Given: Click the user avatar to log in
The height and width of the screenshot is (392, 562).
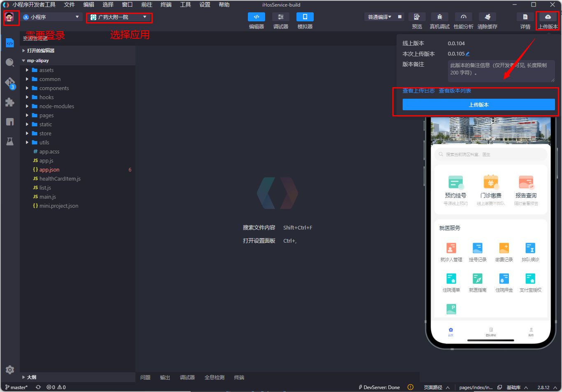Looking at the screenshot, I should click(x=9, y=17).
